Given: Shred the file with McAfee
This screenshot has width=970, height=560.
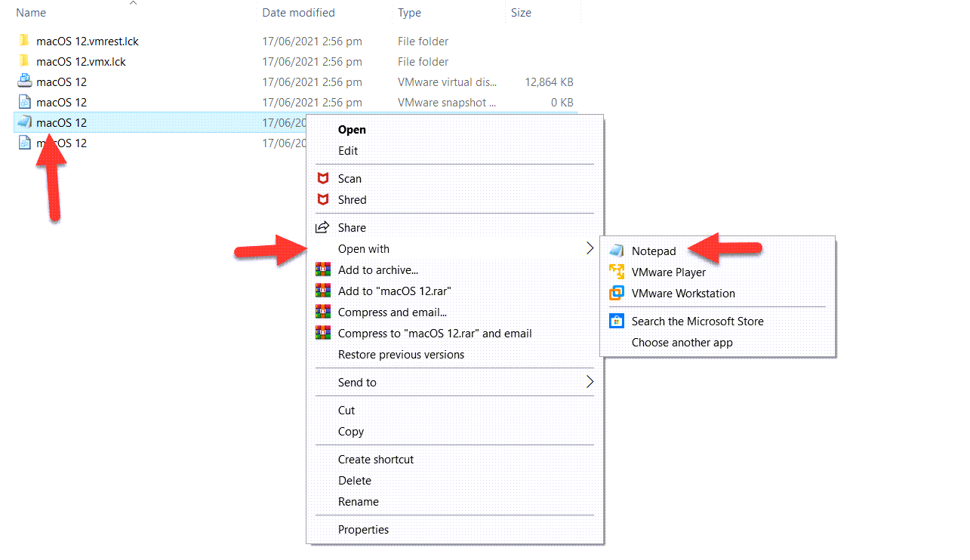Looking at the screenshot, I should [351, 199].
